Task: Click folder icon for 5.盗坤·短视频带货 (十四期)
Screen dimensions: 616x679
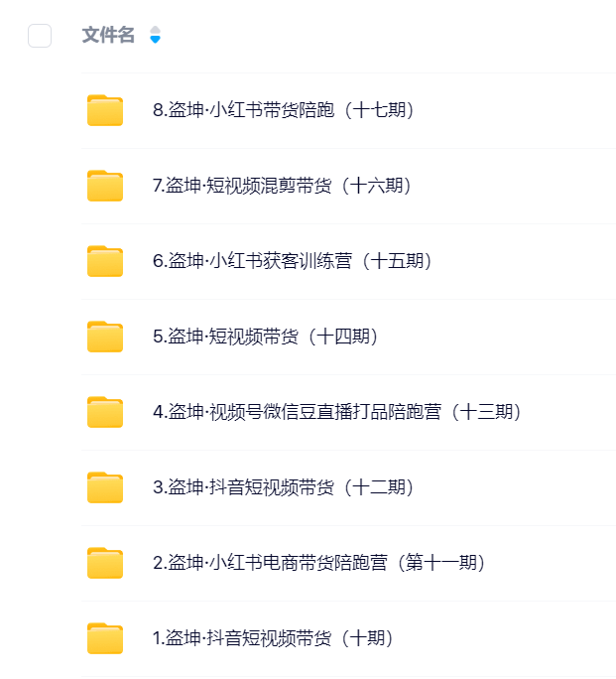Action: tap(105, 337)
